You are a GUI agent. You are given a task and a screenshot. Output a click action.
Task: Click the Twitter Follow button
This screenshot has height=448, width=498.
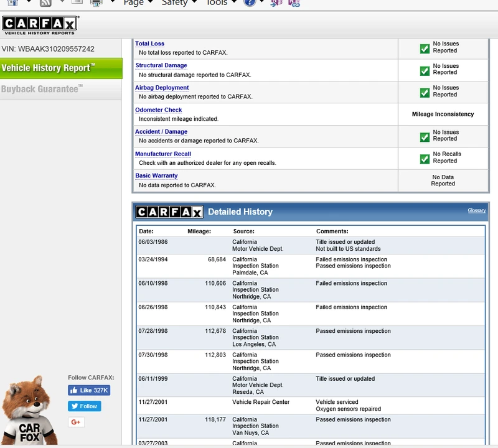(x=85, y=406)
